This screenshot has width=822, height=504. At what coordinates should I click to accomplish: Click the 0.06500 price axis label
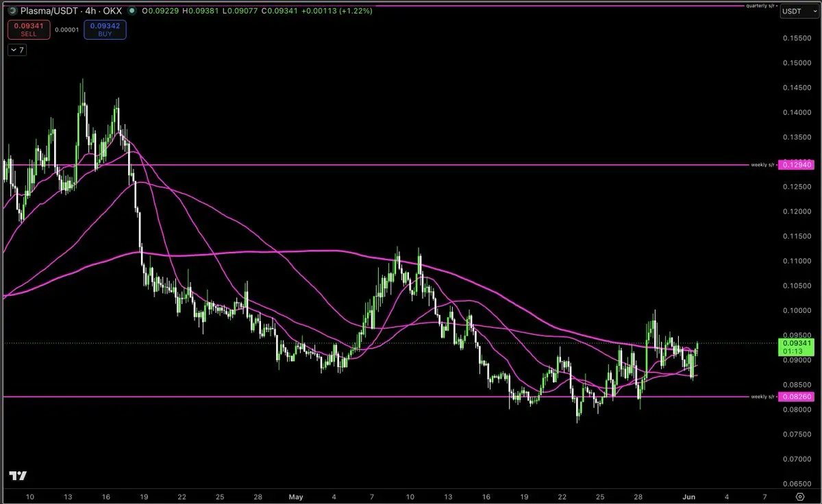pos(796,483)
